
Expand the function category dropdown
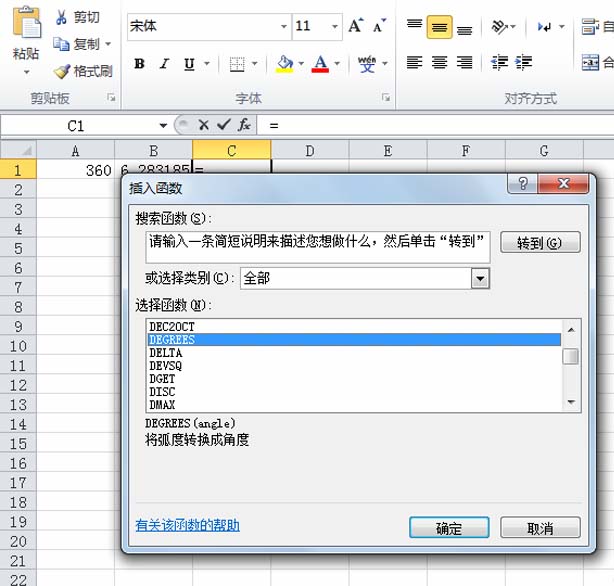(480, 279)
